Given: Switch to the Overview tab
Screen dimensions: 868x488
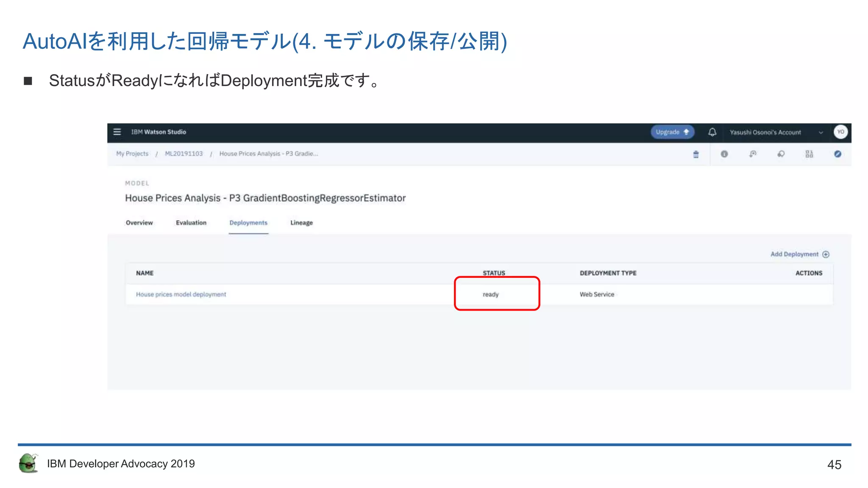Looking at the screenshot, I should tap(139, 223).
